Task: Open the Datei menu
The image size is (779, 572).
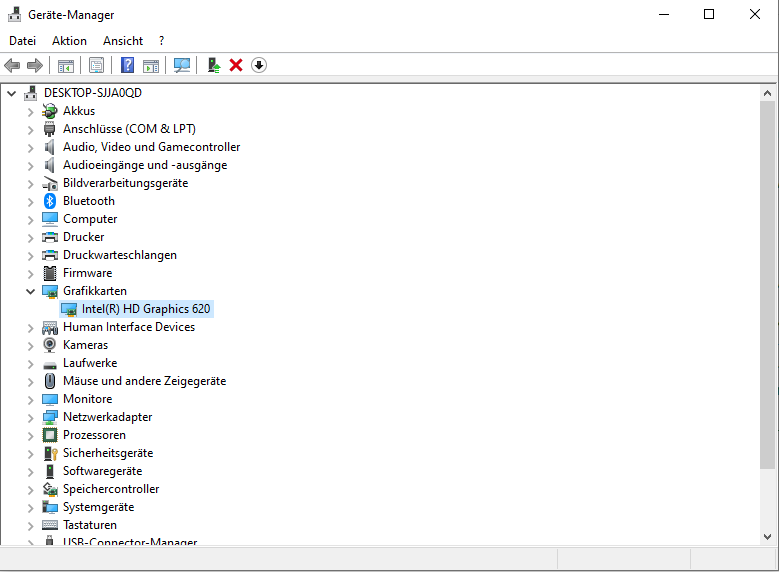Action: pos(22,41)
